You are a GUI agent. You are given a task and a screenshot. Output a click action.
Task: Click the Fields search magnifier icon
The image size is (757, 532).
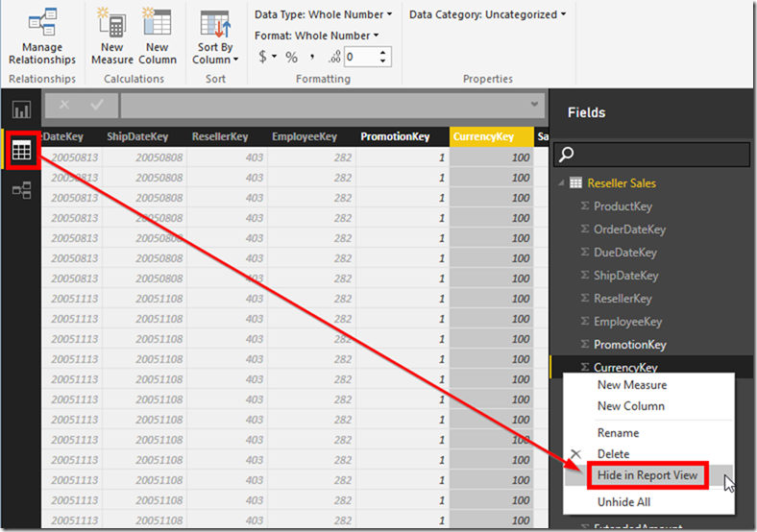click(566, 154)
